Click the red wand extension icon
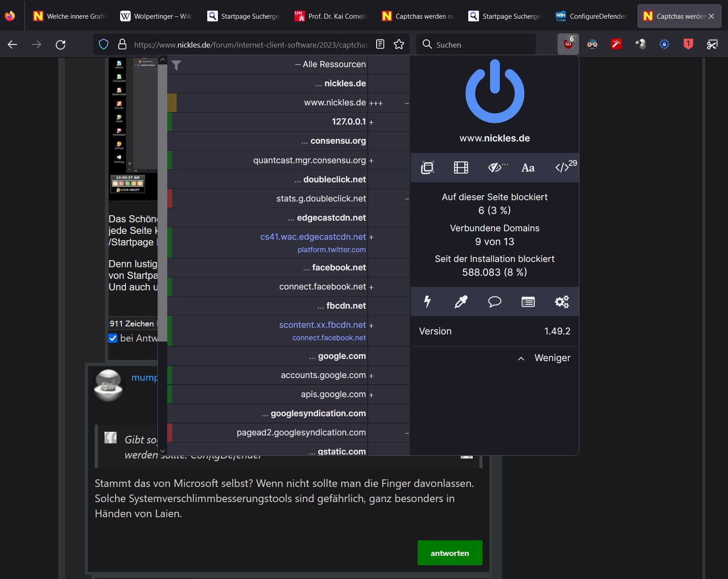This screenshot has width=728, height=579. tap(616, 44)
